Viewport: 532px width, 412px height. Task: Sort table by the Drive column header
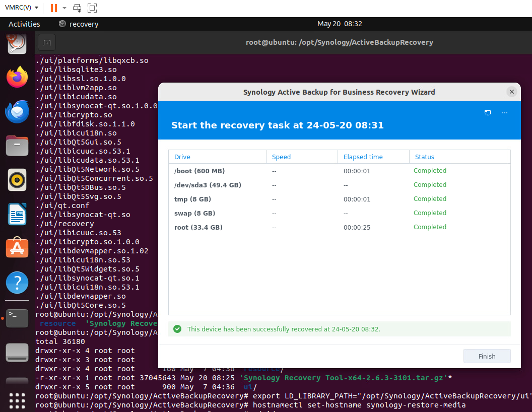(217, 157)
